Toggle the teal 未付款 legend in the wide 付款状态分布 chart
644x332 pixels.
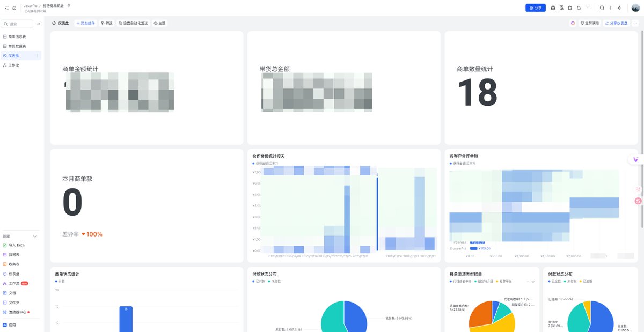[x=274, y=281]
